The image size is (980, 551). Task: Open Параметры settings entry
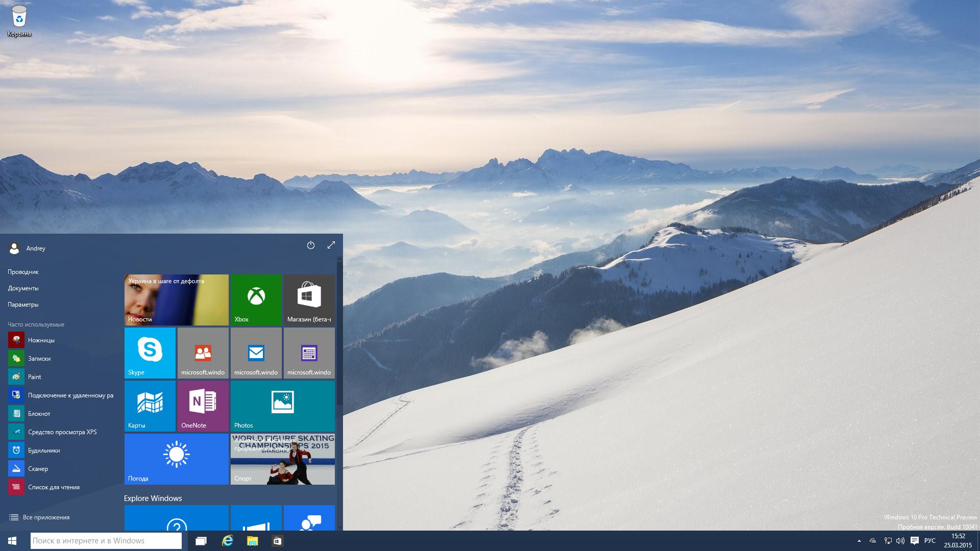23,305
